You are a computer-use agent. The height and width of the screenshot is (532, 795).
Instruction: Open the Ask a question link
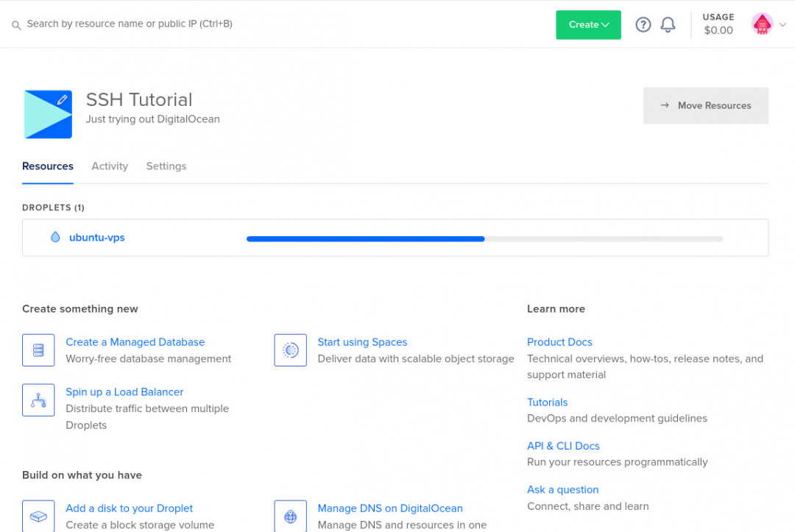tap(563, 489)
